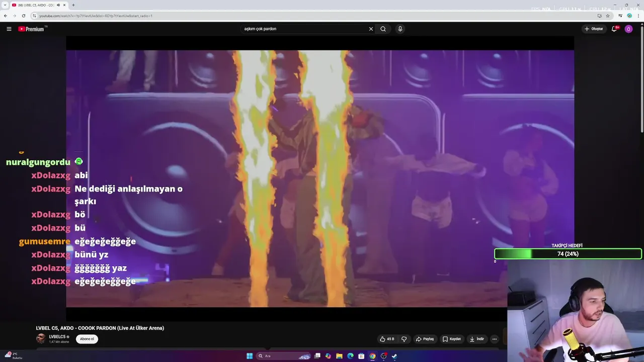
Task: Click chat username nuralgungordu
Action: click(x=38, y=162)
